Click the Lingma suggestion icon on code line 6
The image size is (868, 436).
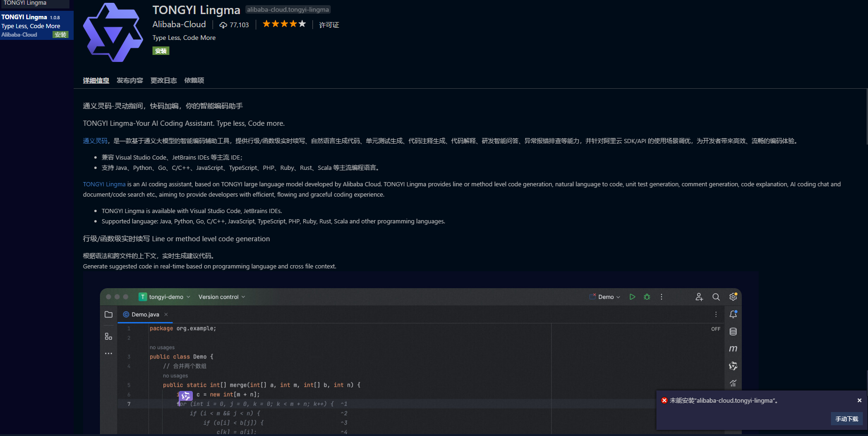pos(186,396)
